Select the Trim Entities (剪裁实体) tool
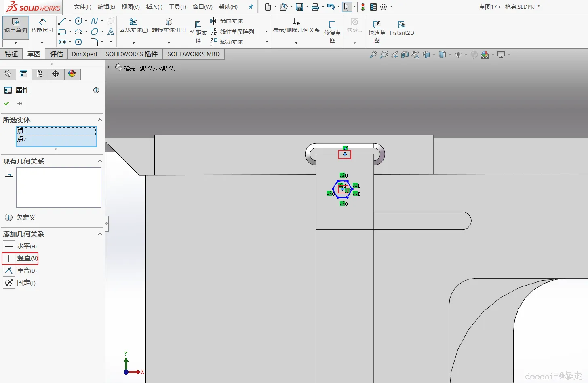This screenshot has width=588, height=383. [133, 22]
